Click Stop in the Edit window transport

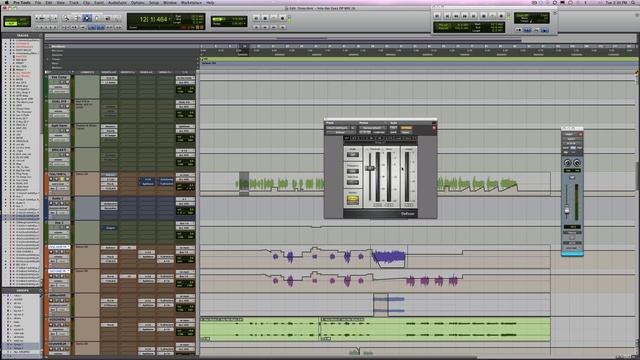click(x=265, y=18)
